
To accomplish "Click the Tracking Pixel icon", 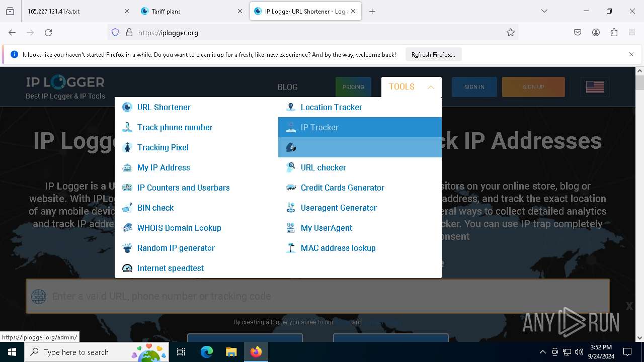I will pos(127,147).
